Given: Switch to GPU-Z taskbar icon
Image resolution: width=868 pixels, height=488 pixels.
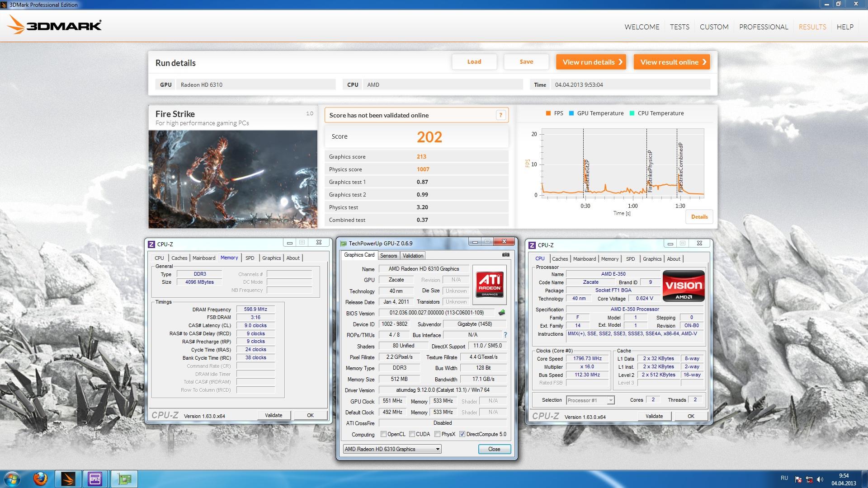Looking at the screenshot, I should pyautogui.click(x=124, y=479).
